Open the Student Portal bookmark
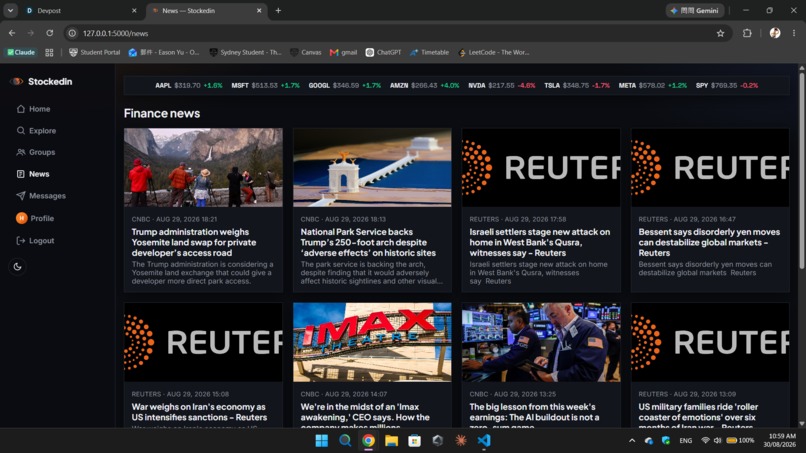The height and width of the screenshot is (453, 806). 95,52
